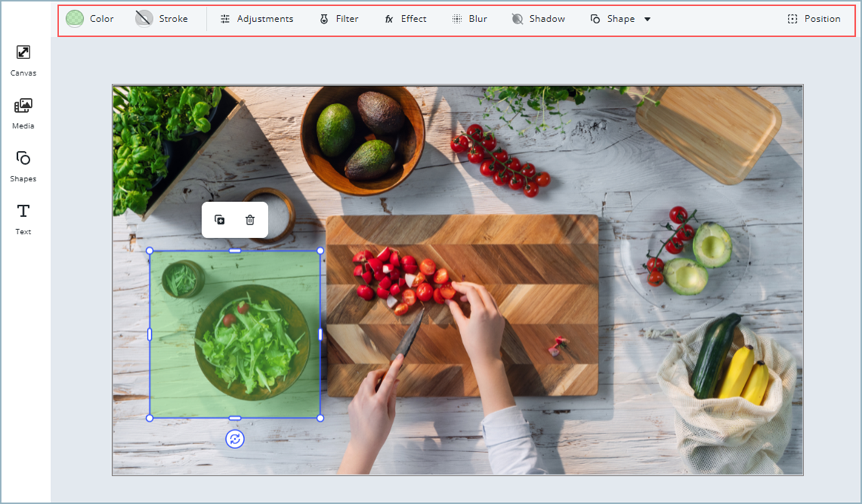Open the Media library panel
Viewport: 862px width, 504px height.
23,112
